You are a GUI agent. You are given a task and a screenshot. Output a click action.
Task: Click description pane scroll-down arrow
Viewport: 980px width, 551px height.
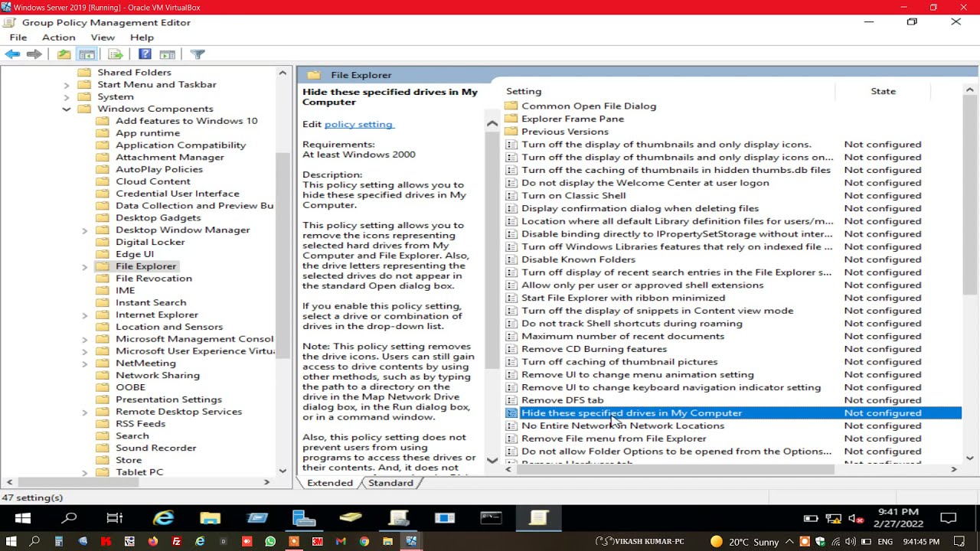point(492,460)
